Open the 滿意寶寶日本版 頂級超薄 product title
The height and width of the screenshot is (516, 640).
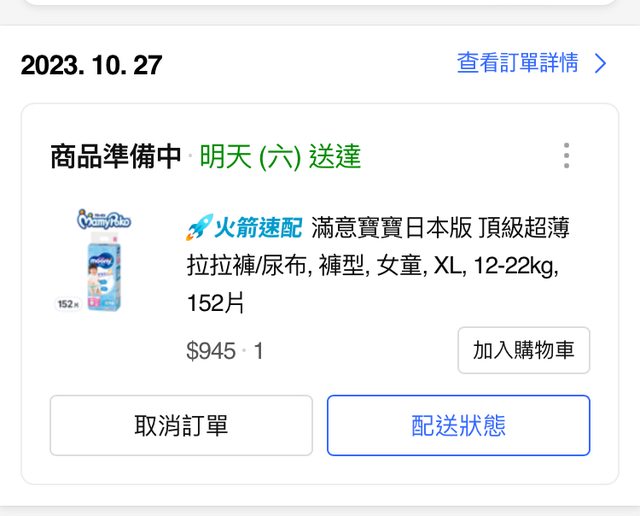(441, 228)
